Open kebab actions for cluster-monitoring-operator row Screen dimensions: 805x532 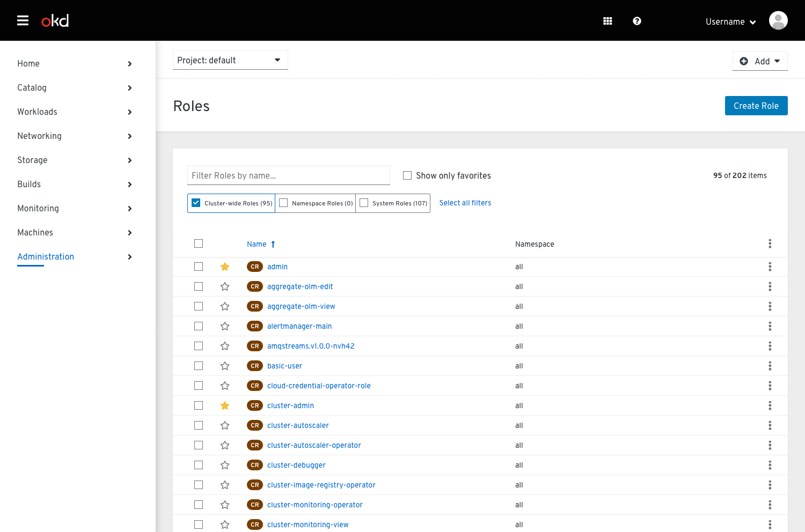click(770, 505)
